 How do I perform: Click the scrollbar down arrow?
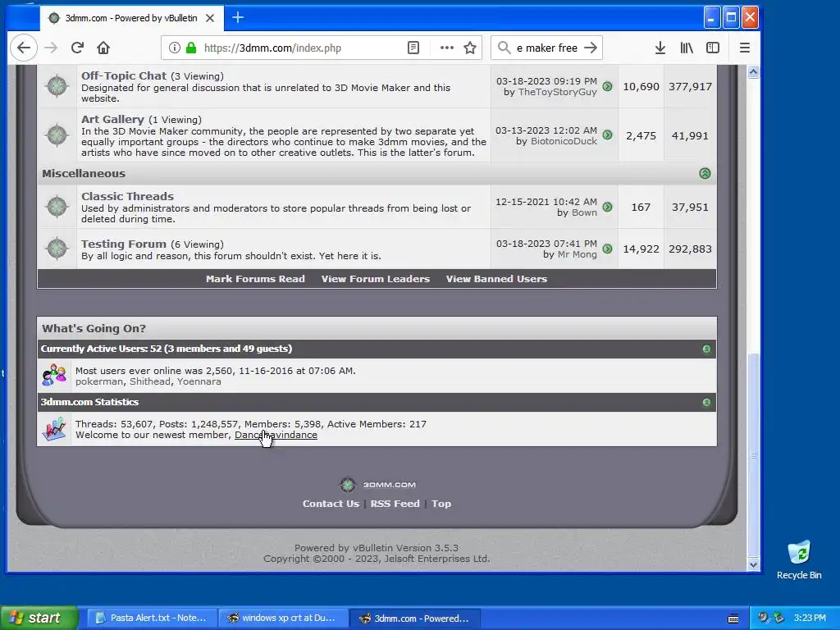coord(753,564)
